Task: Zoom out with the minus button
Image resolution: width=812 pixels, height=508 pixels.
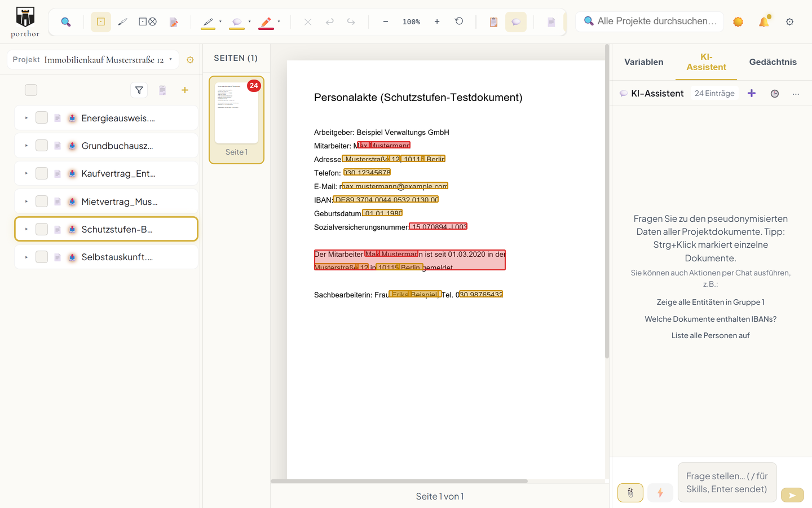Action: 386,22
